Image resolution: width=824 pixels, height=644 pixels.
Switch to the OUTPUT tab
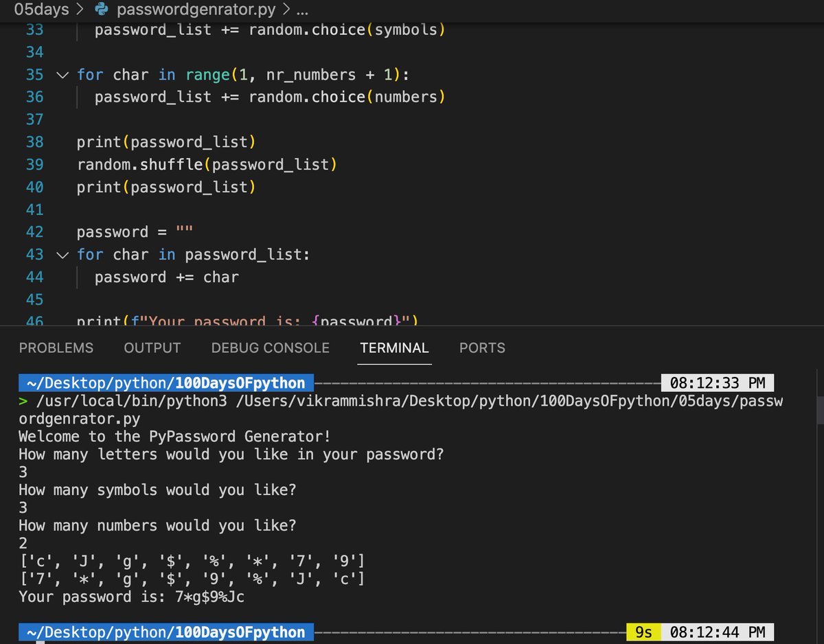[x=152, y=348]
